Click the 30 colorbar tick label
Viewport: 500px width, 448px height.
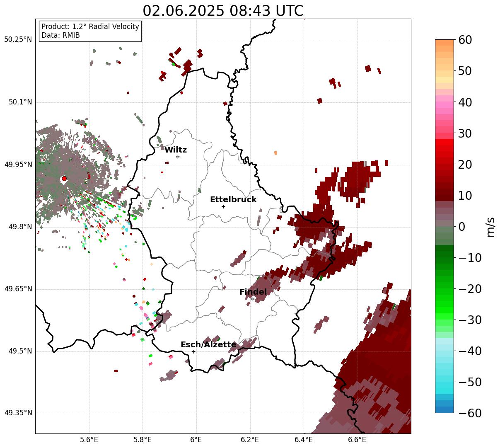pyautogui.click(x=464, y=133)
